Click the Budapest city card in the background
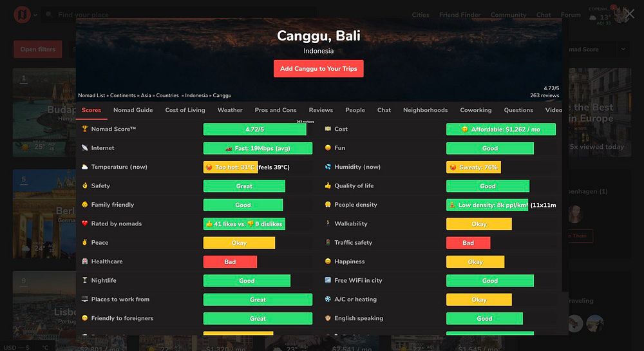 (x=44, y=113)
